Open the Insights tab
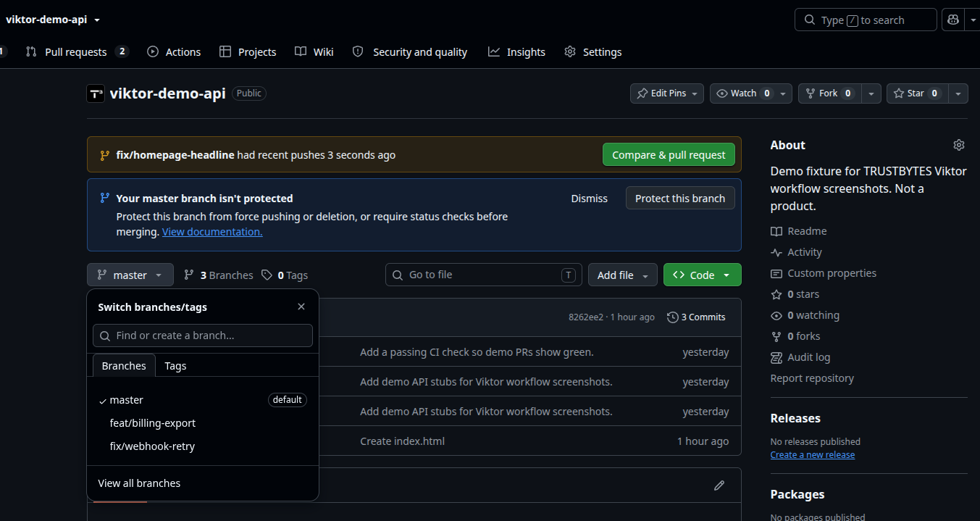 click(x=516, y=51)
